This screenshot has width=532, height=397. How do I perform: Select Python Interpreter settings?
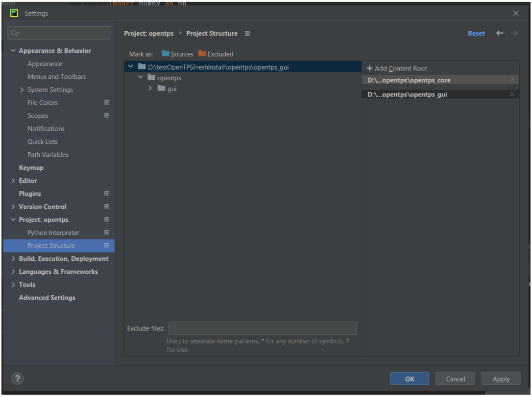53,233
